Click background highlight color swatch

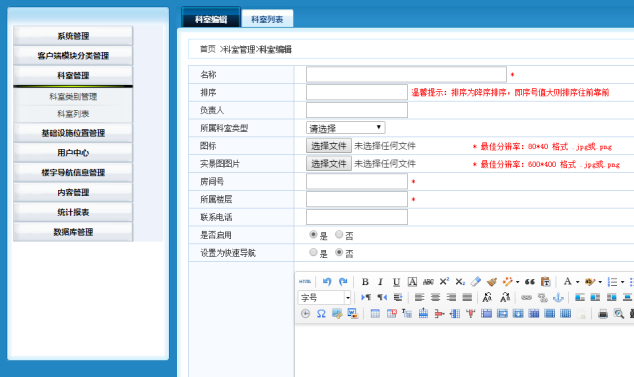click(590, 282)
